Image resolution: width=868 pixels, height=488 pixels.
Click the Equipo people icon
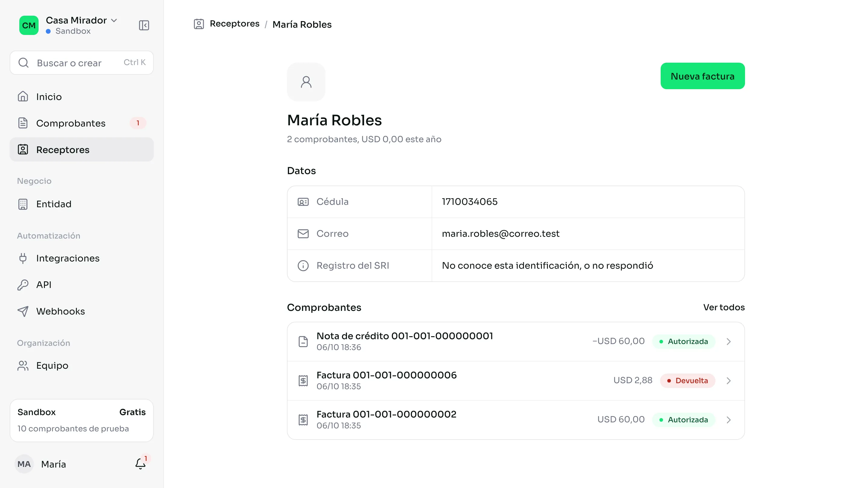[x=23, y=365]
